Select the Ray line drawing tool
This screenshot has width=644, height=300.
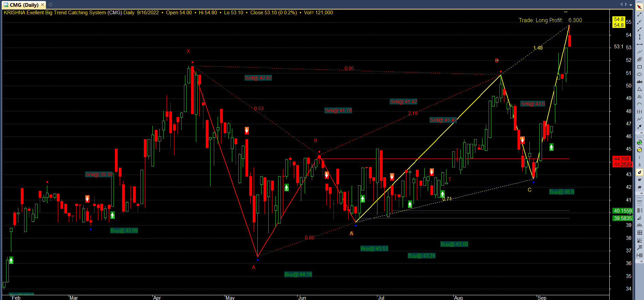pos(640,22)
